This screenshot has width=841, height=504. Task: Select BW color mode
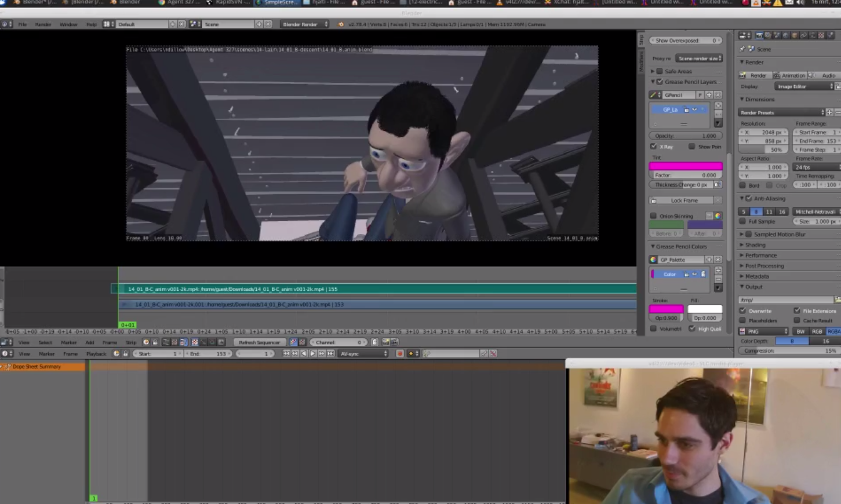(800, 331)
